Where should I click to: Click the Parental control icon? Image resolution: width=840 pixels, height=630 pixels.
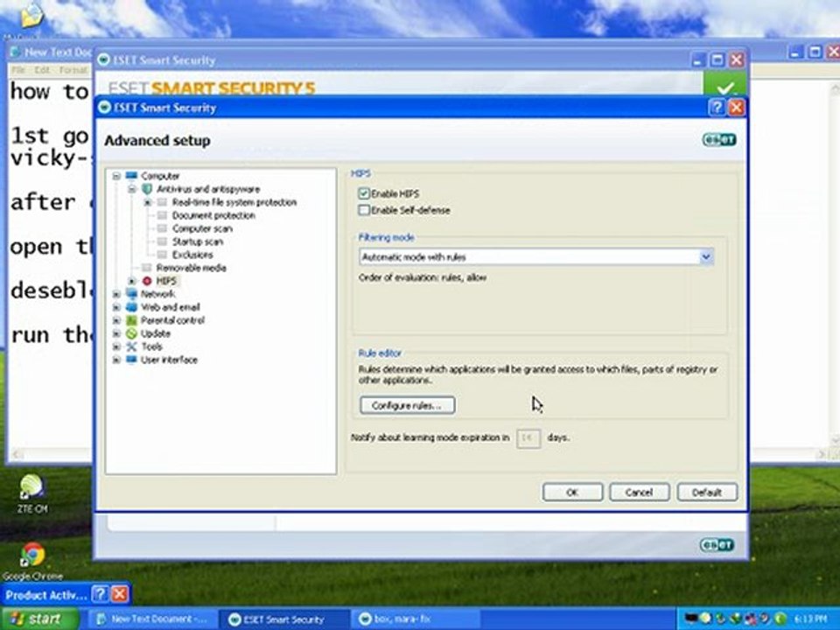[x=131, y=320]
